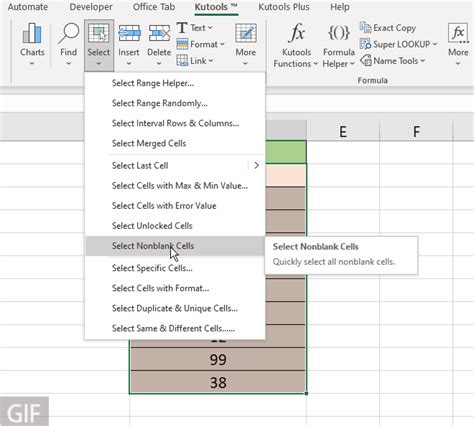
Task: Click the Format icon
Action: point(182,44)
